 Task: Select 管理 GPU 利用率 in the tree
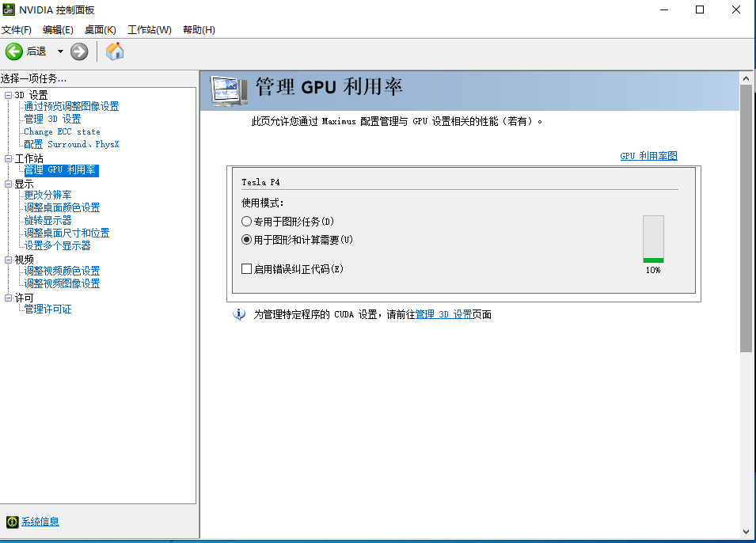point(61,169)
